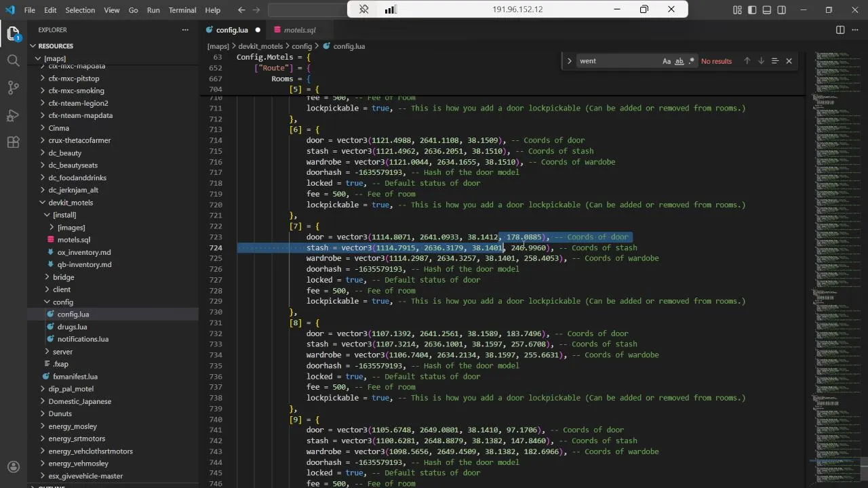Screen dimensions: 868x488
Task: Click config.lua in the breadcrumb
Action: [349, 46]
